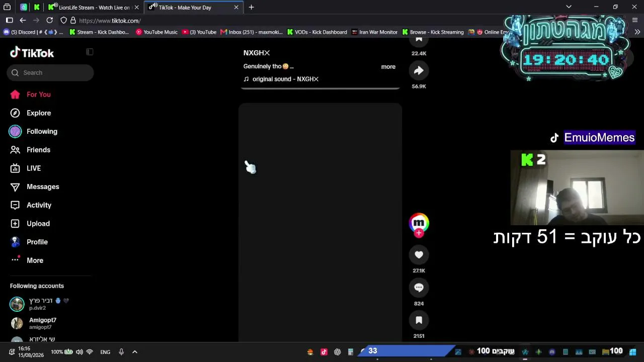This screenshot has width=644, height=362.
Task: Open the volume control in tray
Action: click(79, 352)
